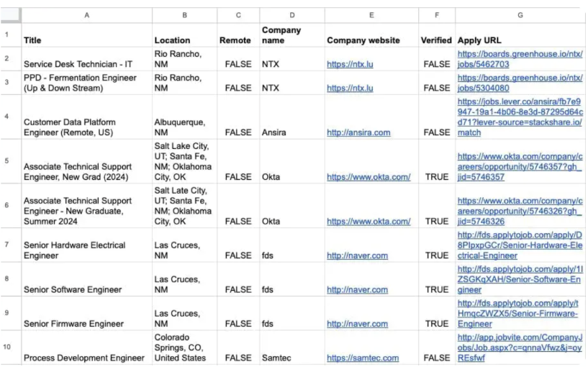
Task: Select column G header
Action: point(520,15)
